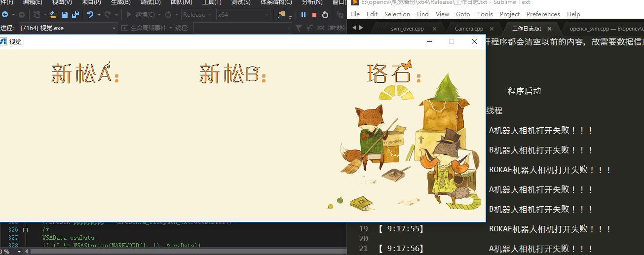644x255 pixels.
Task: Pause debugging with the Break All icon
Action: (303, 15)
